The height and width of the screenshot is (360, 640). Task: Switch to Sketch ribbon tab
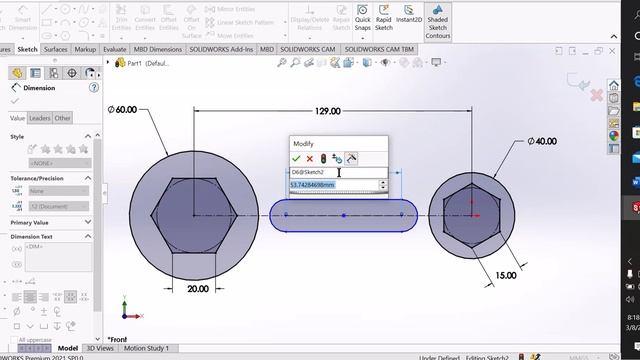point(27,49)
